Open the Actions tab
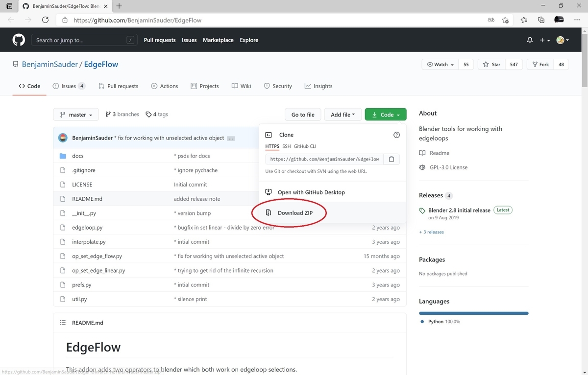 click(164, 86)
